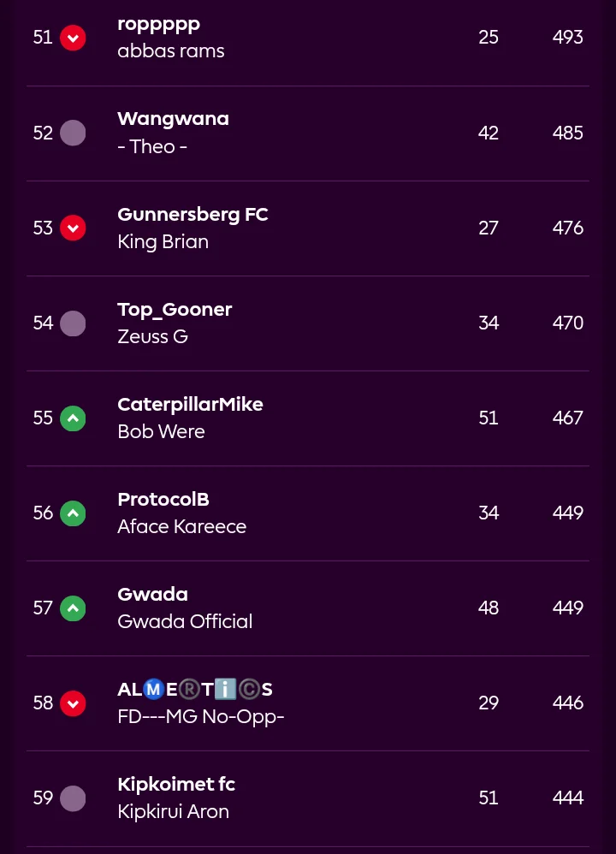The image size is (616, 854).
Task: Open Gunnersberg FC team link
Action: pyautogui.click(x=192, y=214)
